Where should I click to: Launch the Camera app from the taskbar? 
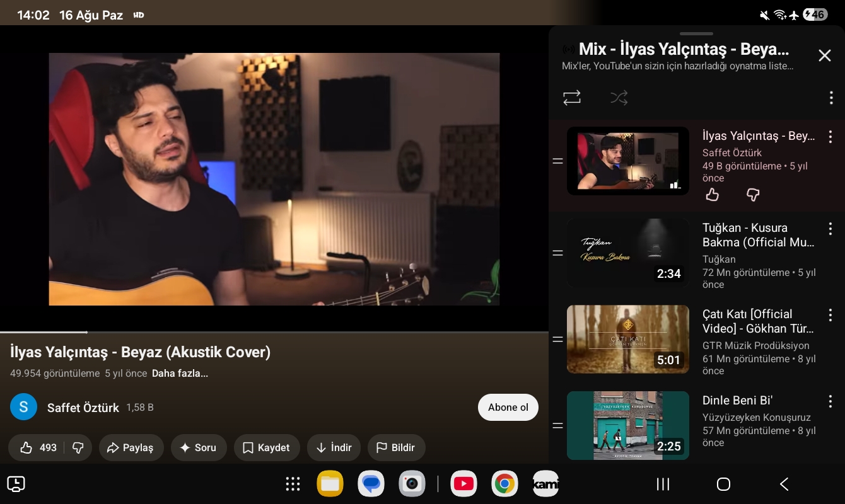pyautogui.click(x=412, y=484)
